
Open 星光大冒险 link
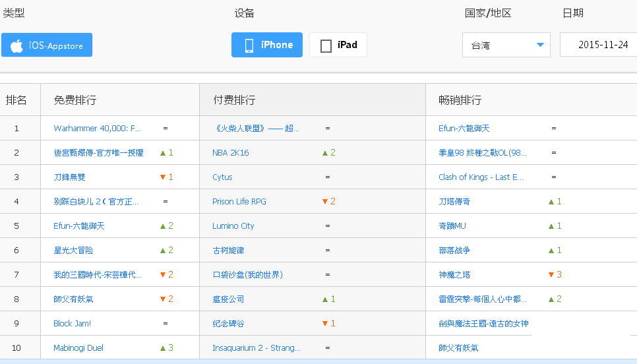74,251
